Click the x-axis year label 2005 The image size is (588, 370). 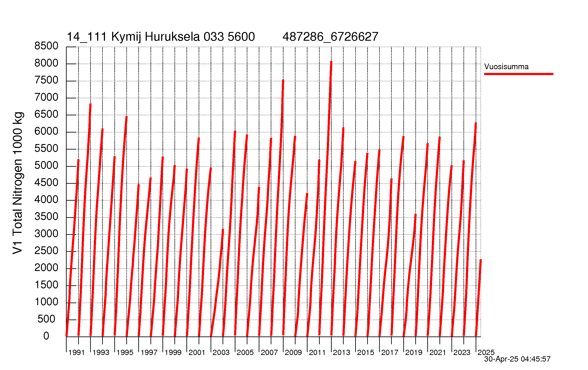(x=245, y=352)
